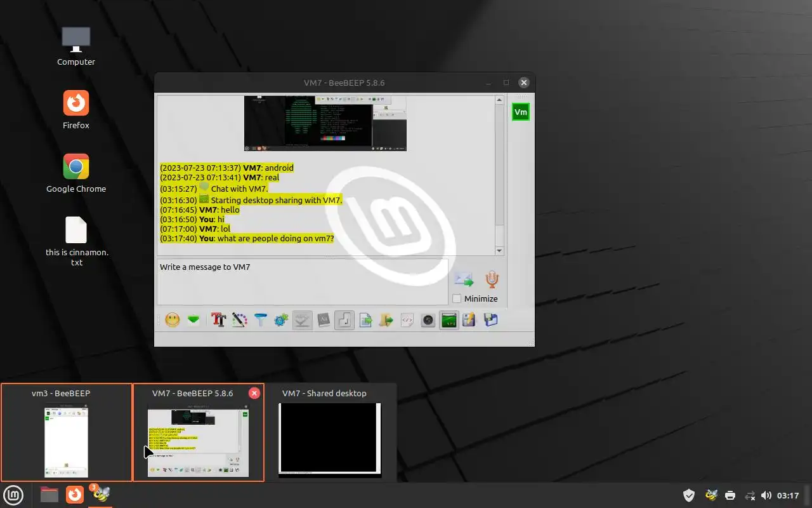This screenshot has width=812, height=508.
Task: Toggle desktop sharing green screen icon
Action: pyautogui.click(x=449, y=320)
